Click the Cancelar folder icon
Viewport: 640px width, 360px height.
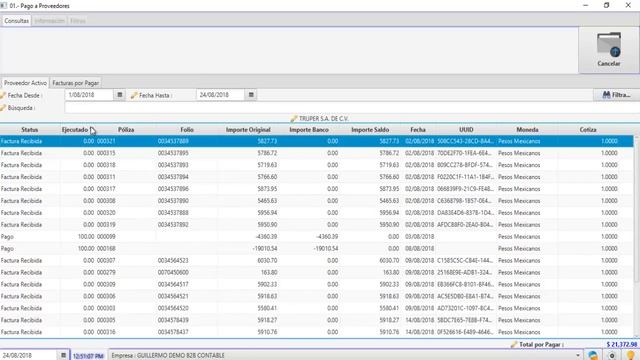tap(609, 45)
